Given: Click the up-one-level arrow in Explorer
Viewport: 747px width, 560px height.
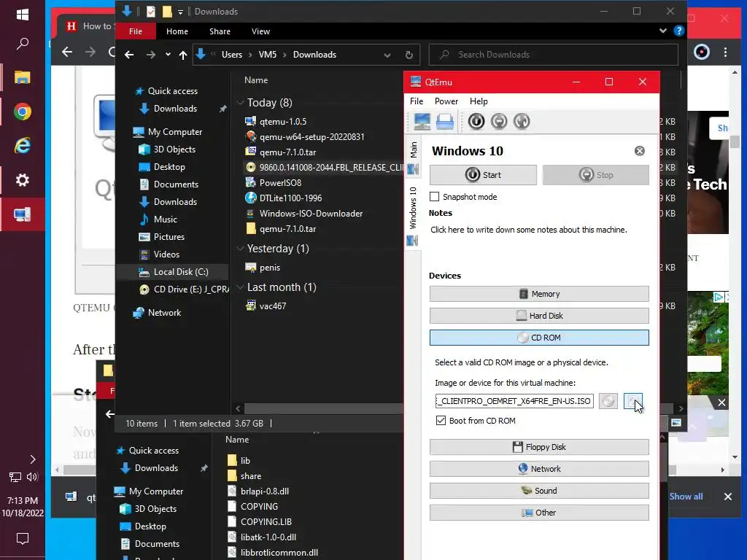Looking at the screenshot, I should pyautogui.click(x=183, y=55).
